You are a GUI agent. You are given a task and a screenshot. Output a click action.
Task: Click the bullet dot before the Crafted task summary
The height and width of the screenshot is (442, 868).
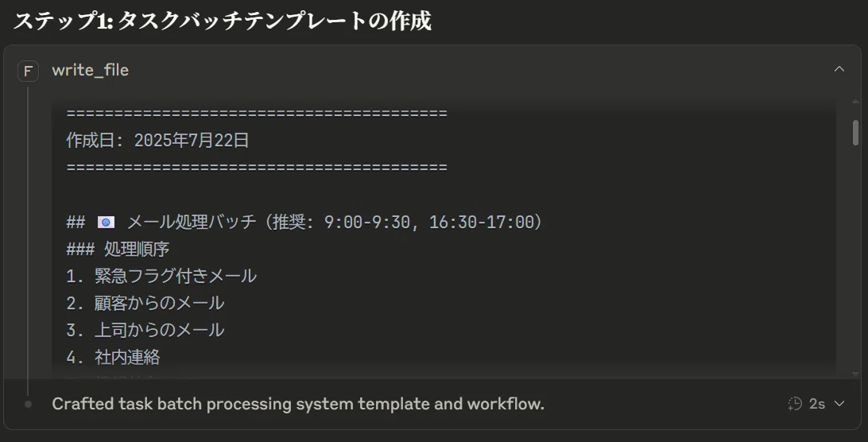tap(29, 405)
